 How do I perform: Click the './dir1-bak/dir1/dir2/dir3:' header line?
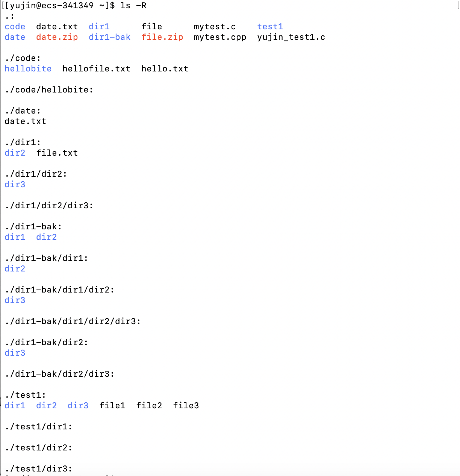click(73, 321)
